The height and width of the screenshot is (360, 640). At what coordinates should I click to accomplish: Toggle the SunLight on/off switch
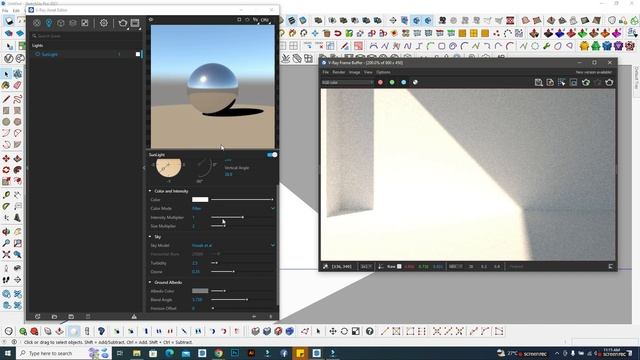click(272, 155)
